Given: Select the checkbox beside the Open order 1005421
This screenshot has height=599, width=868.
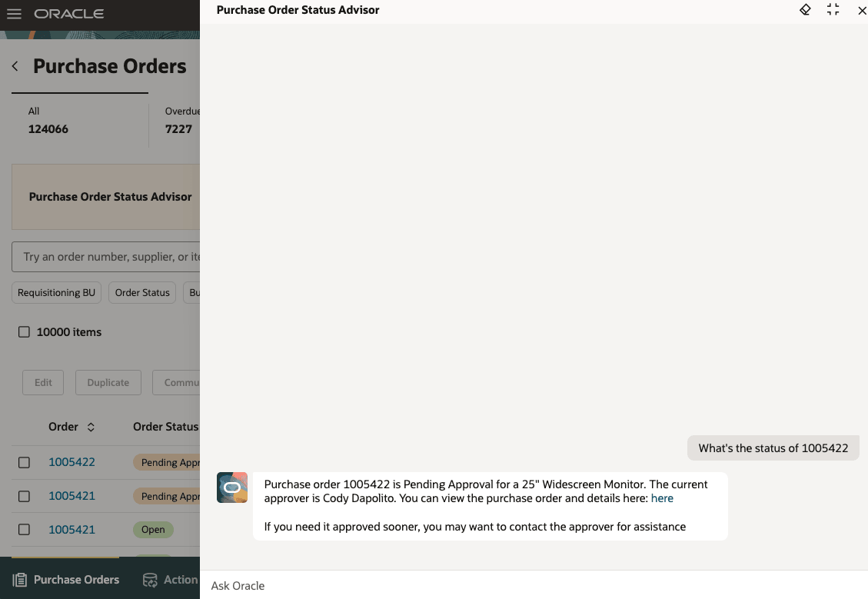Looking at the screenshot, I should coord(24,529).
